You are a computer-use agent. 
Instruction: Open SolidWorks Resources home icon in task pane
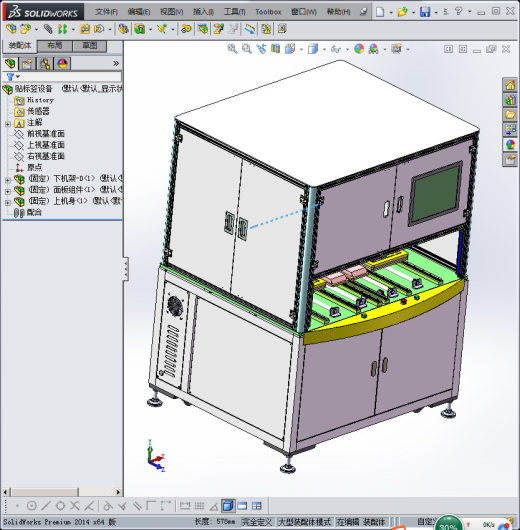(x=510, y=85)
